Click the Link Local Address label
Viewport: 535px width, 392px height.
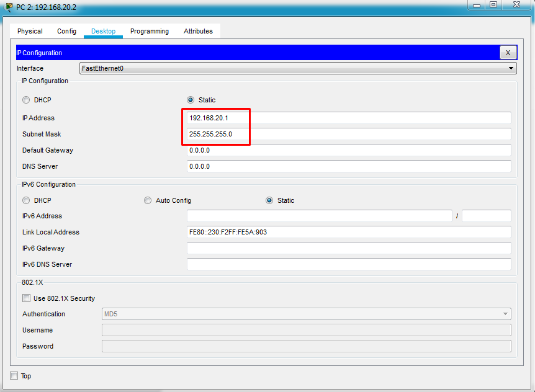pyautogui.click(x=51, y=232)
